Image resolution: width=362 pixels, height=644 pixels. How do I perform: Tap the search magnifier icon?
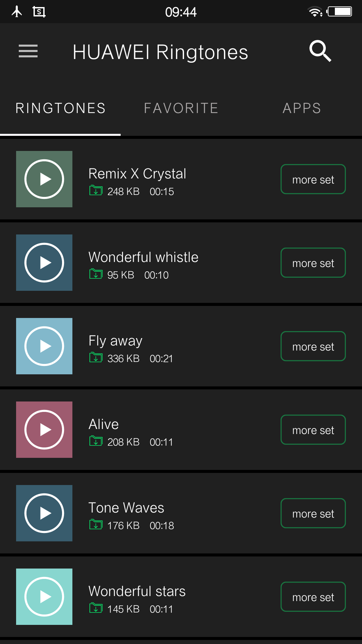click(320, 51)
